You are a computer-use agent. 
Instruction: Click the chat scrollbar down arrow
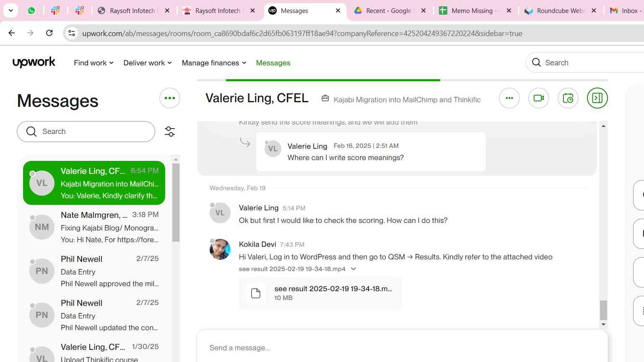[x=603, y=324]
